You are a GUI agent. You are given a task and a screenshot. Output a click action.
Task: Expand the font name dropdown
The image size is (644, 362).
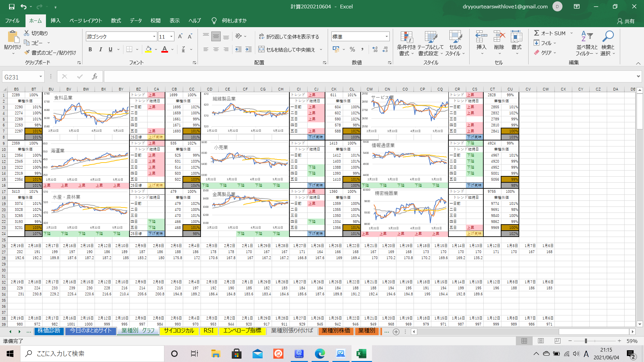[154, 37]
